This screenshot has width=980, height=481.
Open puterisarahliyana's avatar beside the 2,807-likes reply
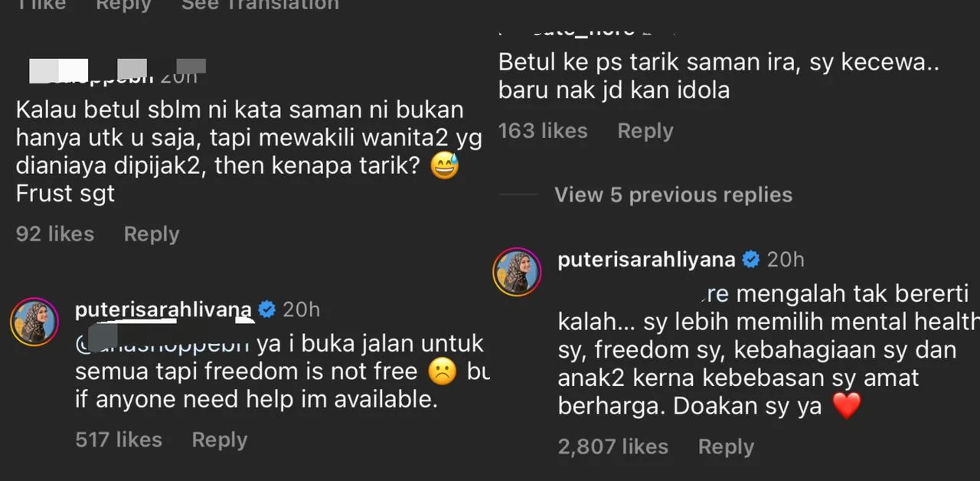[518, 271]
